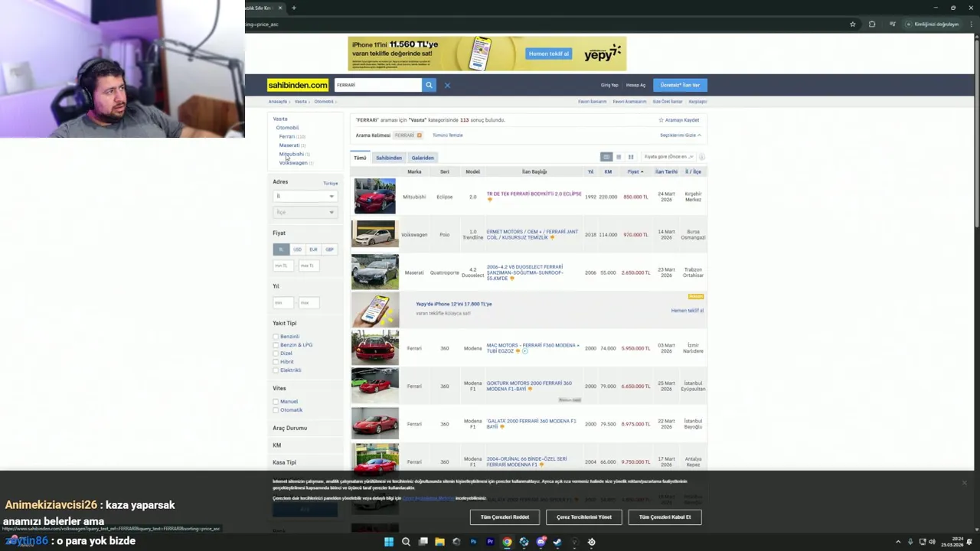
Task: Check the Otomatik gearbox option
Action: pos(276,410)
